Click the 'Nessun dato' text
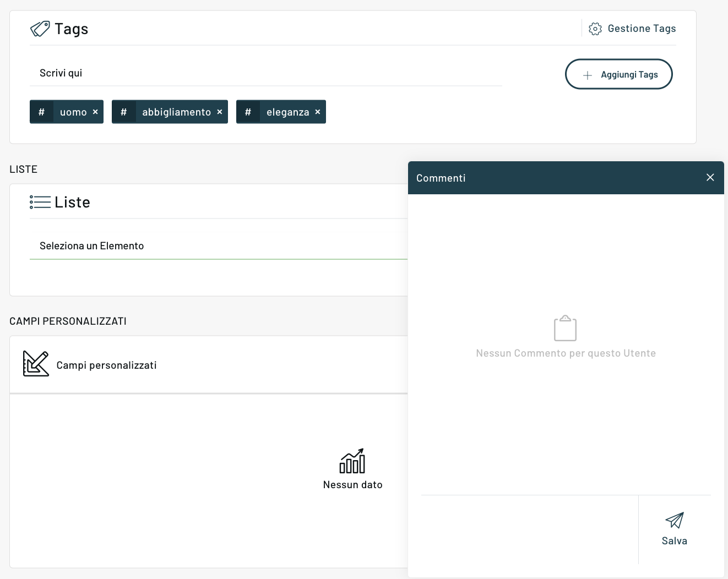Screen dimensions: 728x579 tap(353, 485)
